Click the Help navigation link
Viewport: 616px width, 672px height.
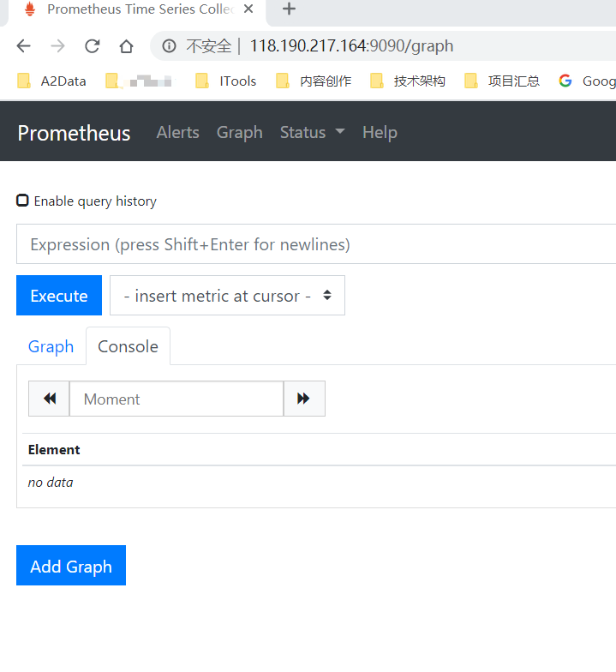[x=380, y=132]
